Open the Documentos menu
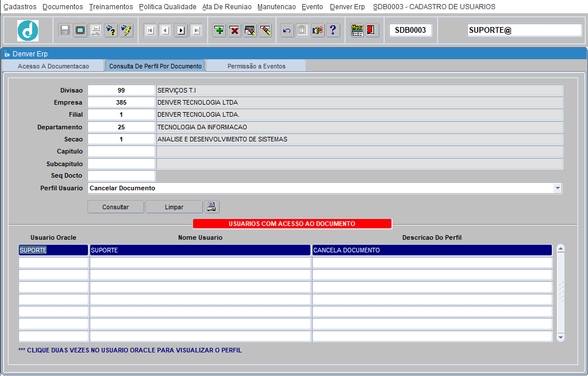The height and width of the screenshot is (376, 588). (x=63, y=7)
